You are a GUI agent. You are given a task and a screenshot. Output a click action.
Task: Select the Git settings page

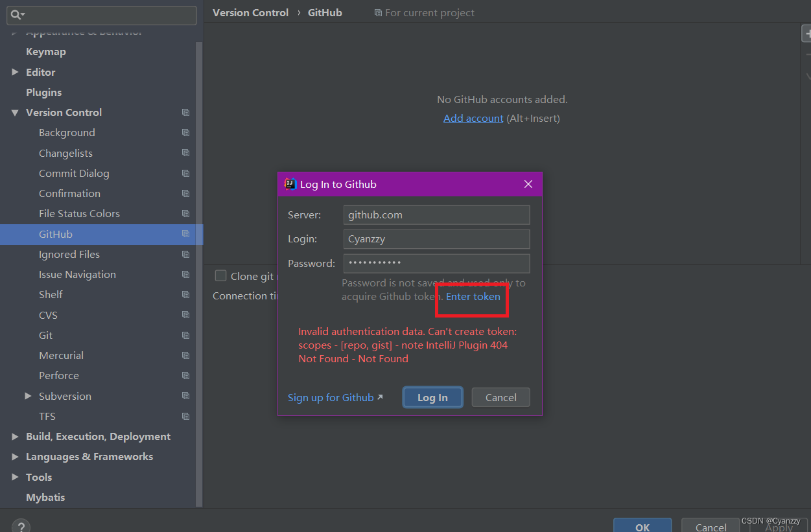pyautogui.click(x=46, y=335)
